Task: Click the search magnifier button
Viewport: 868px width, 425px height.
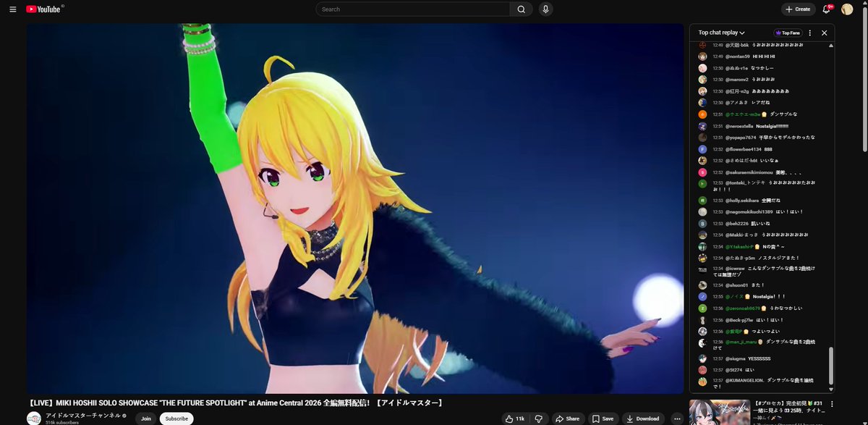Action: pos(521,9)
